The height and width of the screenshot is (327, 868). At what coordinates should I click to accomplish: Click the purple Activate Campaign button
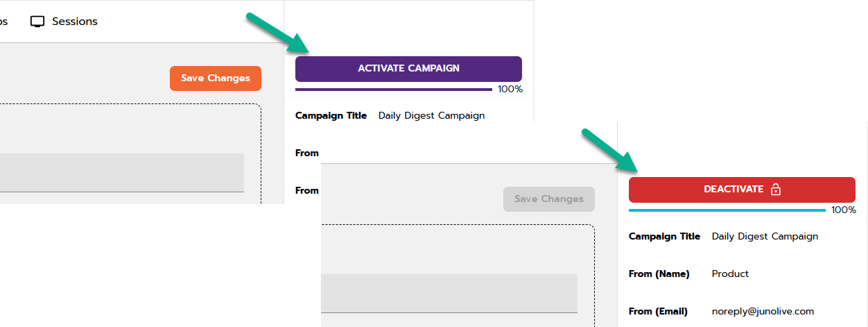click(x=408, y=69)
